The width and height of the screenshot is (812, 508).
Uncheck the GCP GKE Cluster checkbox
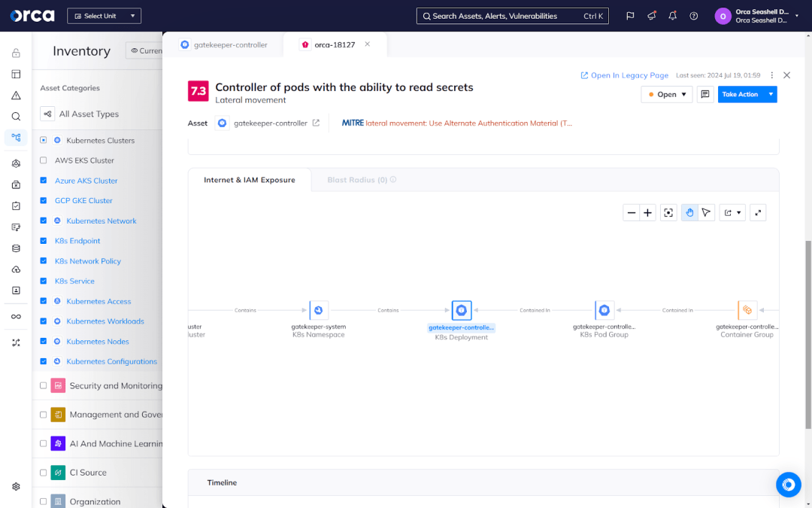coord(44,200)
